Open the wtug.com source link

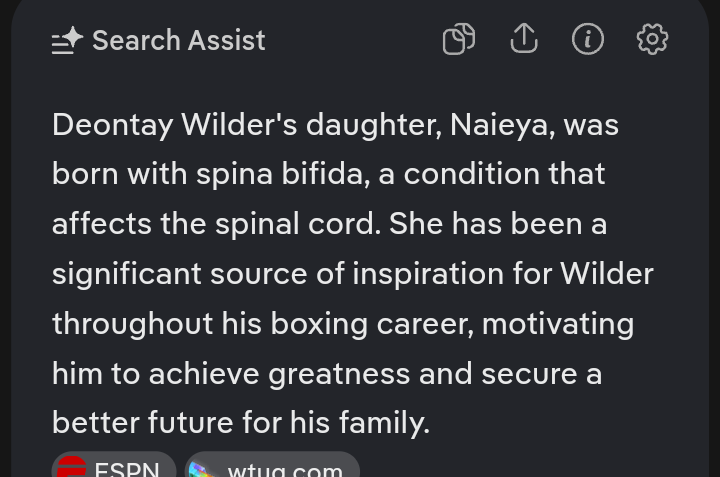272,465
